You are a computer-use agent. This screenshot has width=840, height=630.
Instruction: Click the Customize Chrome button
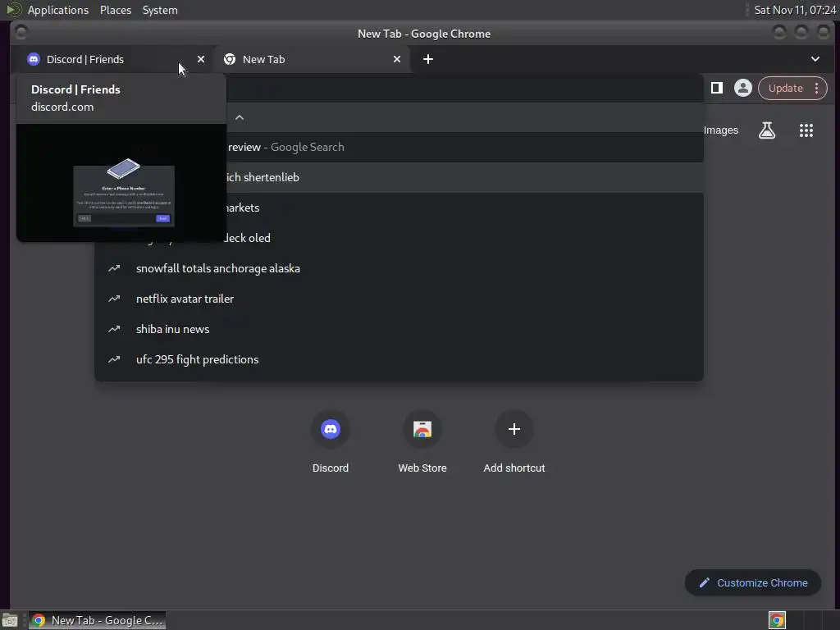753,583
